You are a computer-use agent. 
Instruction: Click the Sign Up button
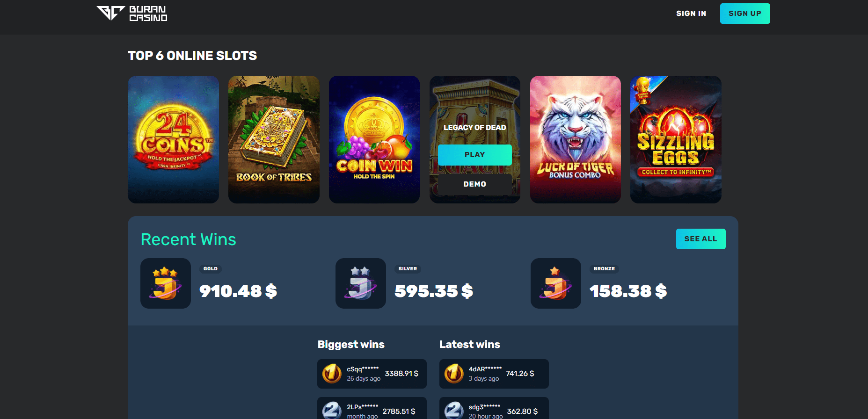point(745,14)
